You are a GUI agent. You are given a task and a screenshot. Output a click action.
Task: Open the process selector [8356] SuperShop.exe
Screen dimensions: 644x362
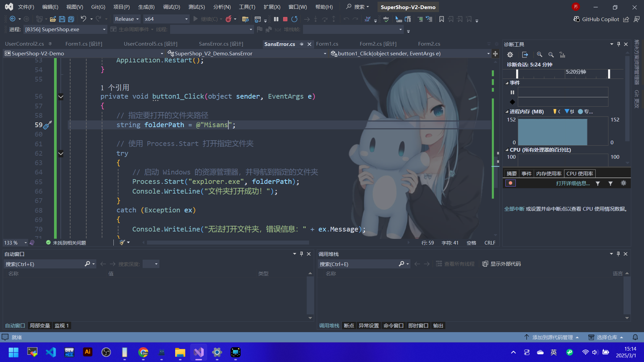[65, 30]
